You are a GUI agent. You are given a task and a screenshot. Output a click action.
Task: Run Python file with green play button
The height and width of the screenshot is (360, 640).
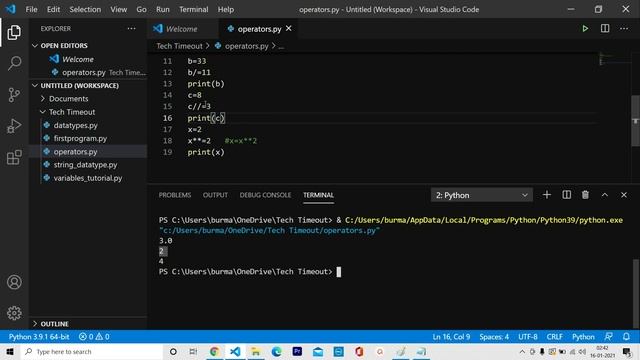pyautogui.click(x=585, y=29)
